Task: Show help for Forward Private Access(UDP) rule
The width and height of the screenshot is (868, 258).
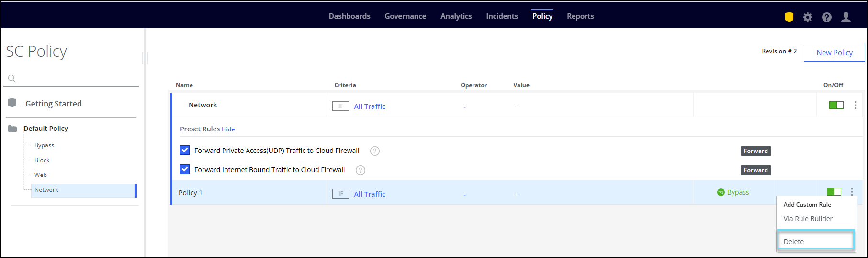Action: (375, 151)
